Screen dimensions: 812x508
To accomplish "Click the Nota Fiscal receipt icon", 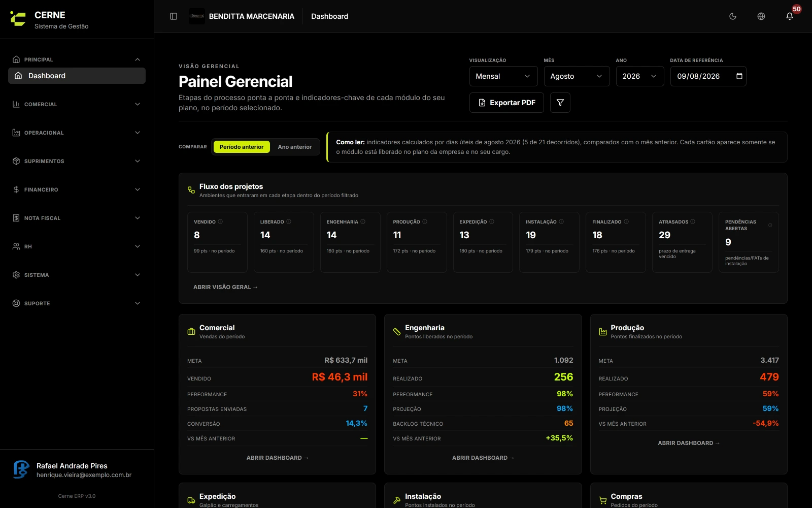I will click(x=16, y=218).
